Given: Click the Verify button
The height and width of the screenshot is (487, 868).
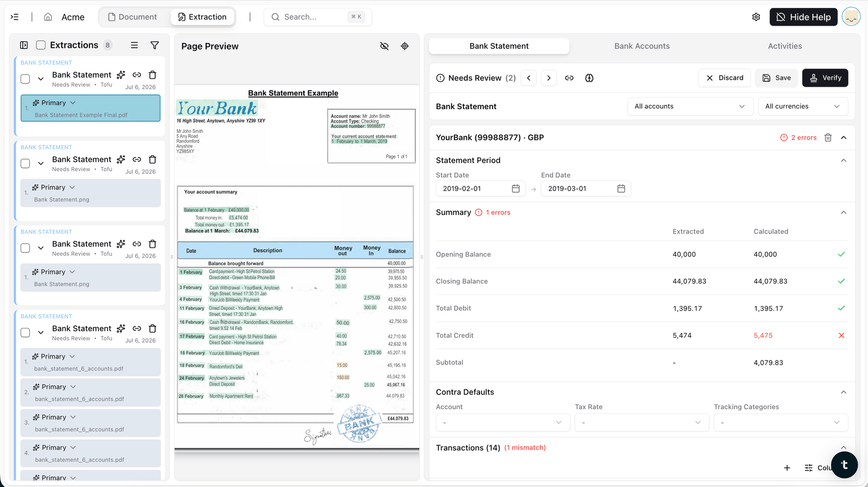Looking at the screenshot, I should [825, 78].
